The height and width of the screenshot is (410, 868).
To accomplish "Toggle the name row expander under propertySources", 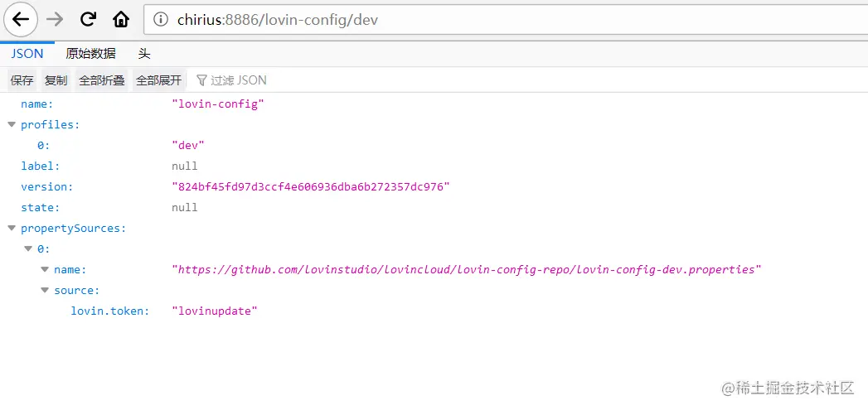I will (x=45, y=269).
